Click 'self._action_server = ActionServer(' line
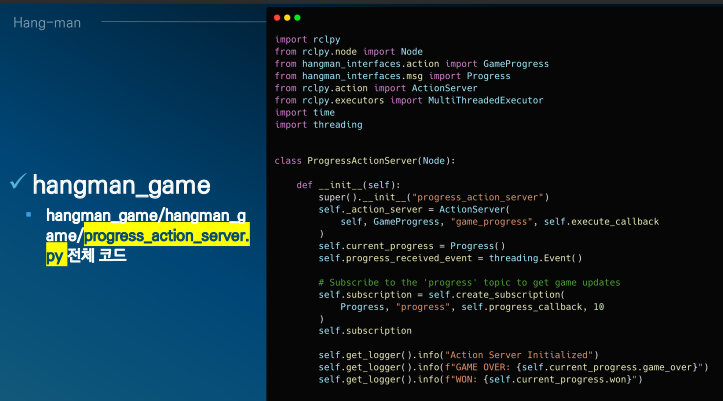This screenshot has width=723, height=401. pyautogui.click(x=414, y=210)
